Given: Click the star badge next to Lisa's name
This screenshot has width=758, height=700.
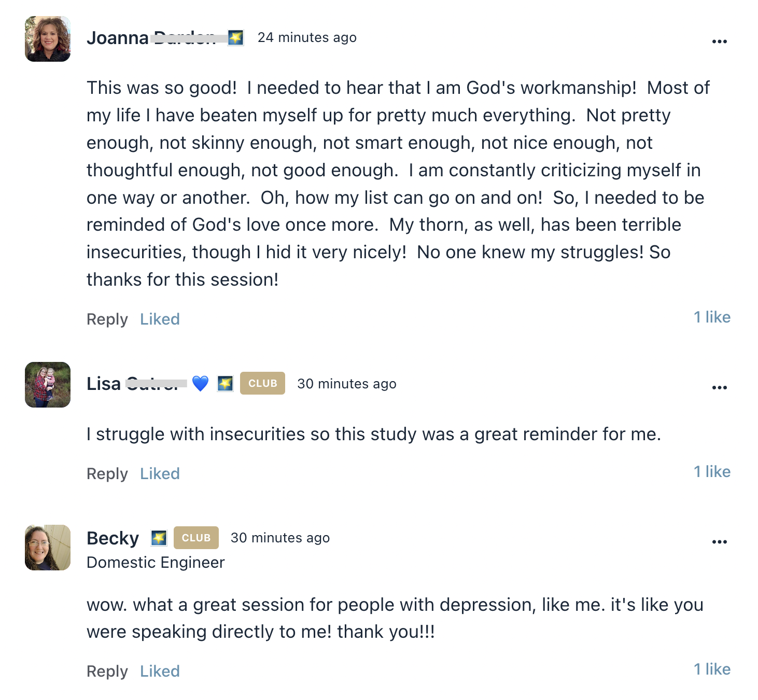Looking at the screenshot, I should tap(225, 384).
